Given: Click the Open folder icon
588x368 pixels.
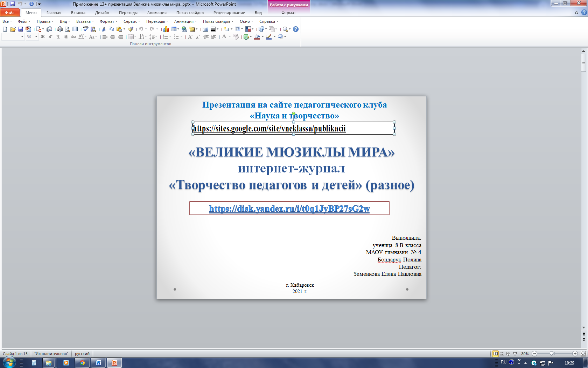Looking at the screenshot, I should [13, 29].
